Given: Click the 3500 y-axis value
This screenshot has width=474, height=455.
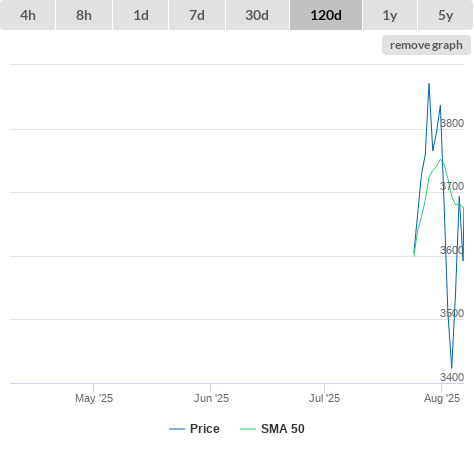Looking at the screenshot, I should [x=452, y=313].
